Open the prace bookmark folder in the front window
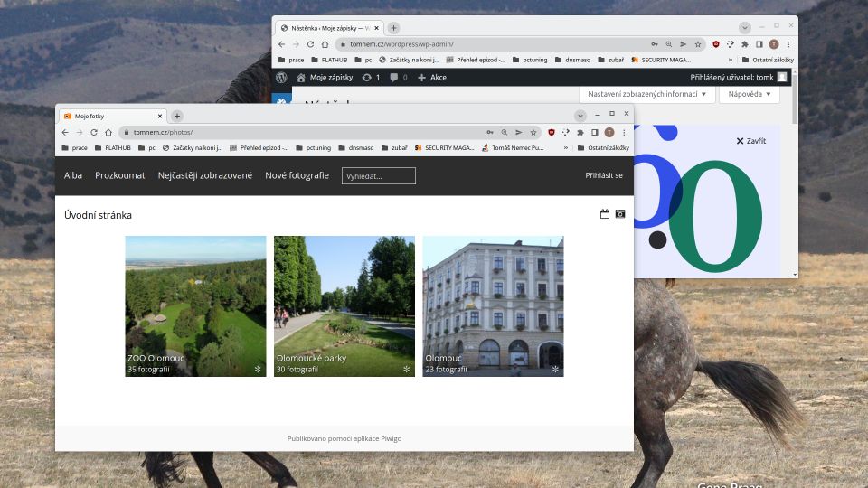 [74, 147]
